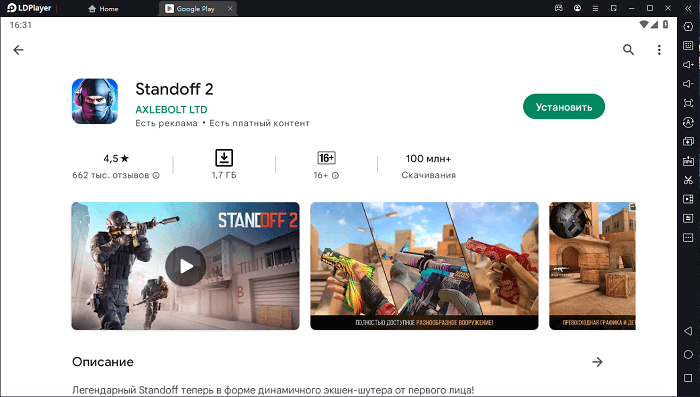The image size is (700, 397).
Task: Play the Standoff 2 trailer video
Action: tap(185, 266)
